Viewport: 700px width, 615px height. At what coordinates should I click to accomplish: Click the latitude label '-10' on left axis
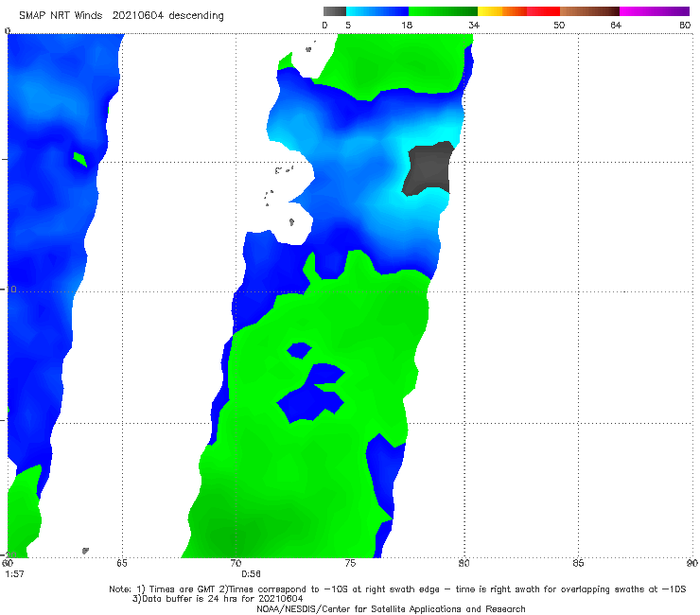(x=9, y=290)
